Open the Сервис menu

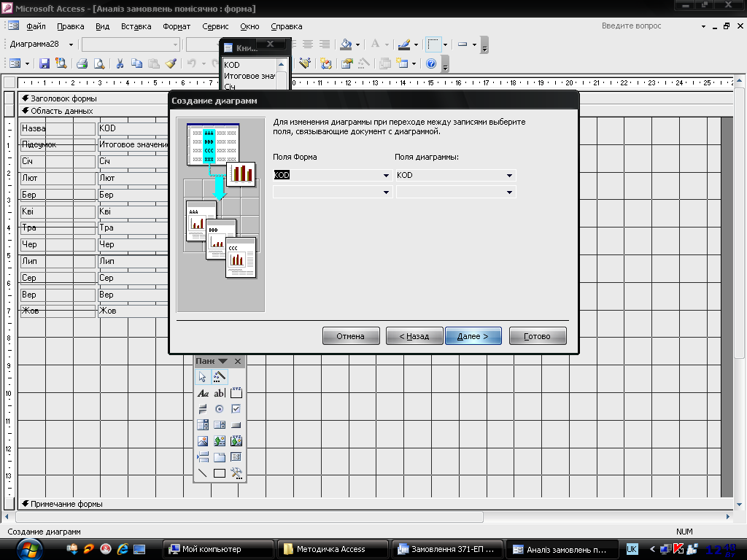[215, 27]
